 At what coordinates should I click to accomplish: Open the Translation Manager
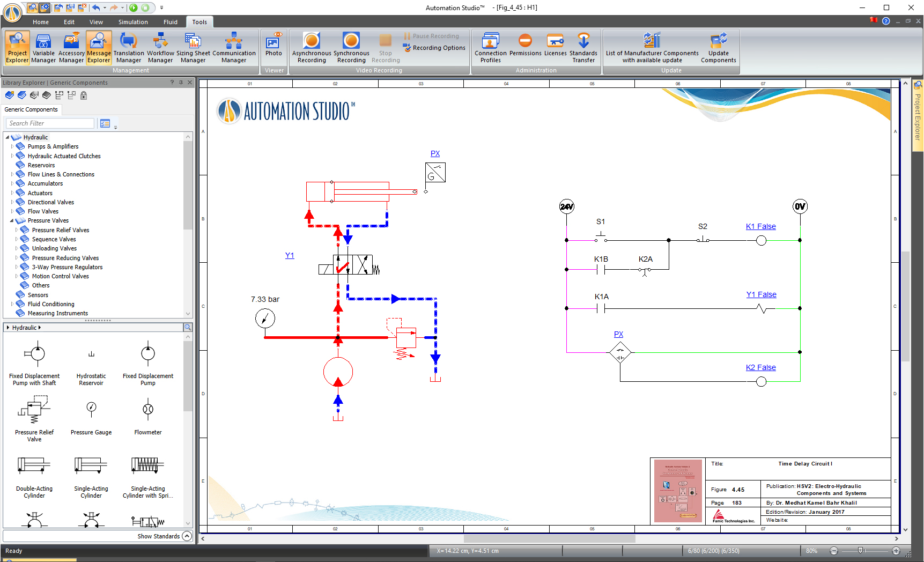pos(129,47)
